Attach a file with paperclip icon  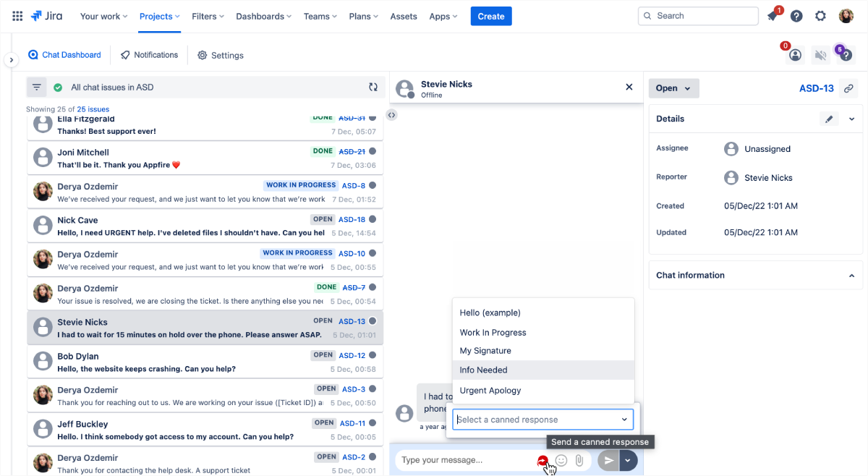(579, 460)
